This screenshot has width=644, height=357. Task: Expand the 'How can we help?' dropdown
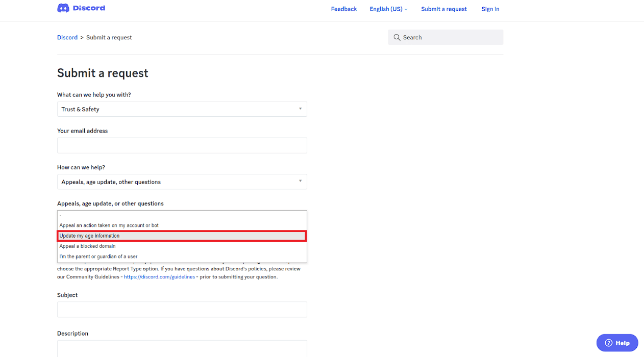pyautogui.click(x=182, y=182)
